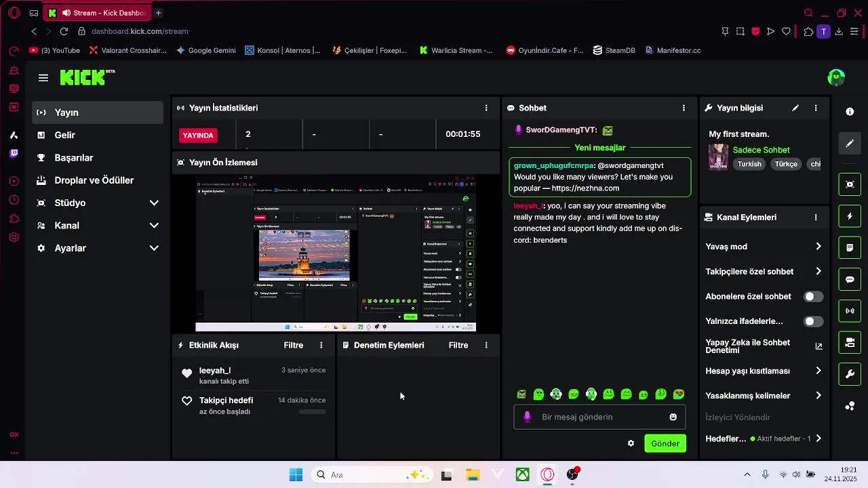Open Takipçilere özel sohbet options
The image size is (868, 488).
point(764,271)
